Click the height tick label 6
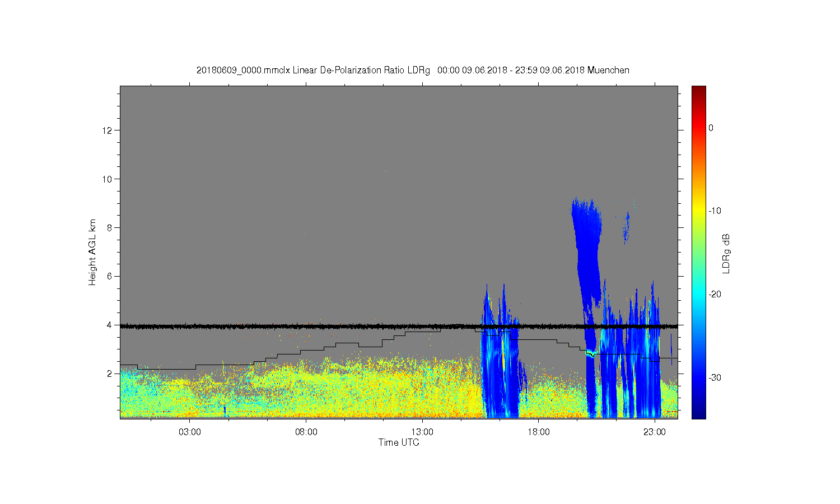Image resolution: width=840 pixels, height=504 pixels. [x=110, y=276]
